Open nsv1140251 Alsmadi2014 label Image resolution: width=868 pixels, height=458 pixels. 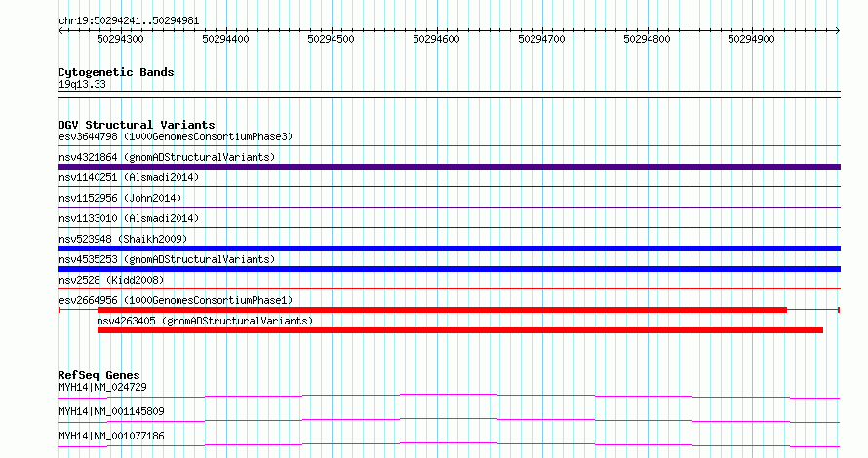(129, 177)
